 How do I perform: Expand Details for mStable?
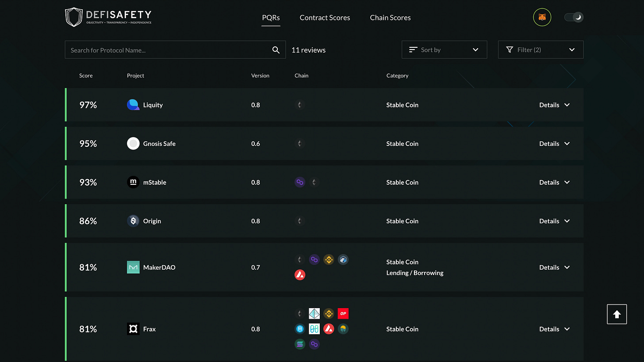point(554,182)
